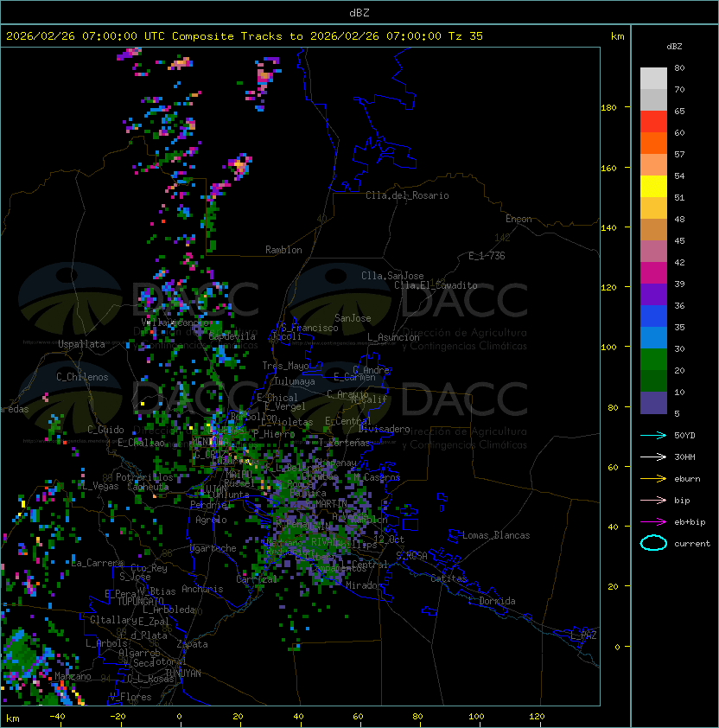Click the Clla.SanJose map label
This screenshot has width=719, height=728.
pos(392,276)
